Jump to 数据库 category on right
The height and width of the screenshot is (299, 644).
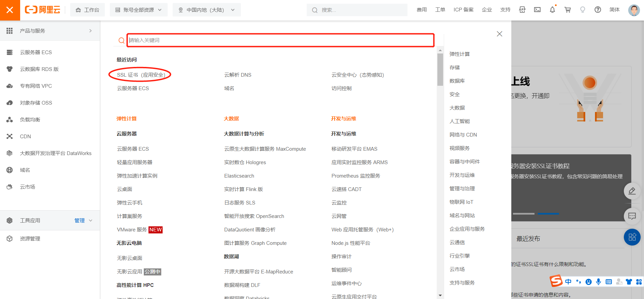(x=457, y=81)
